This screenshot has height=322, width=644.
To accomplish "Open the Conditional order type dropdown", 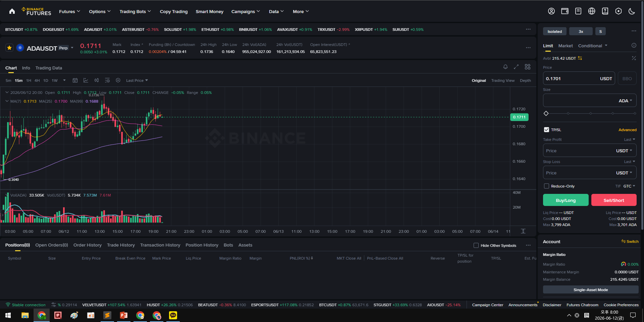I will tap(593, 46).
